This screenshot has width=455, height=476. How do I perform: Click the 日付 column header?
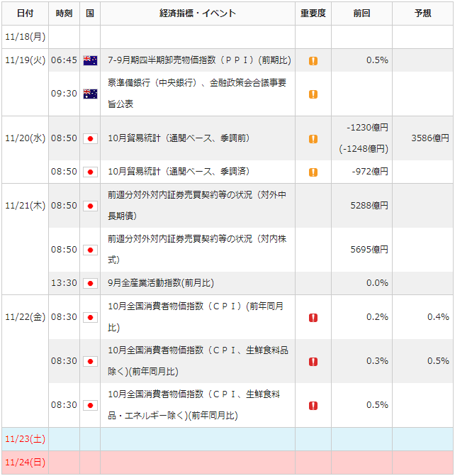point(26,13)
